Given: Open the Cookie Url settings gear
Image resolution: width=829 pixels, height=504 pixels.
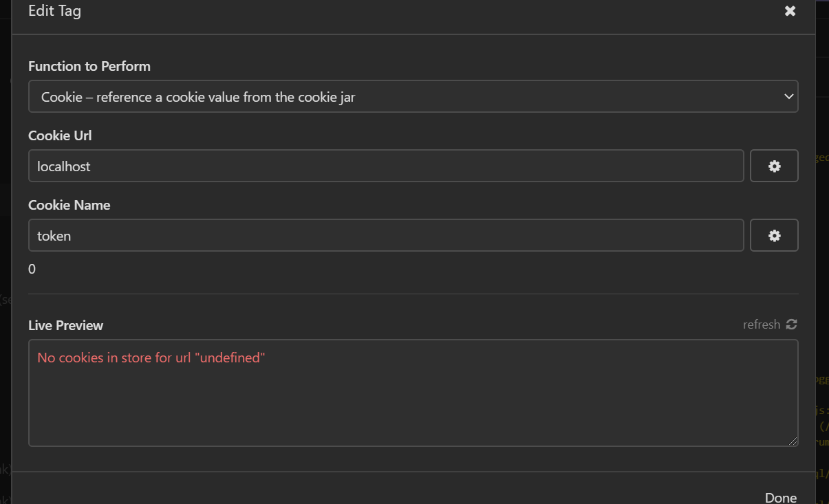Looking at the screenshot, I should pyautogui.click(x=774, y=166).
